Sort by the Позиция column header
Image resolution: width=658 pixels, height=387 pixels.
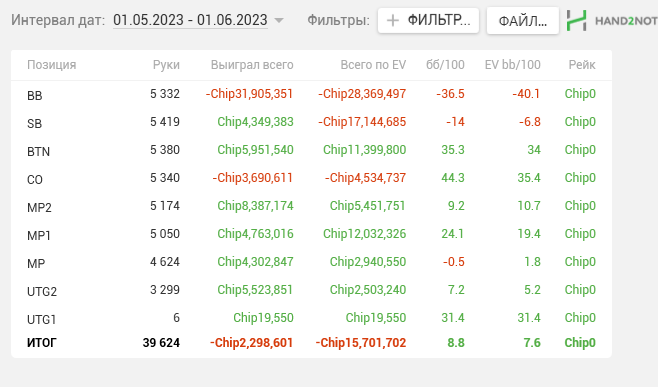(x=52, y=65)
